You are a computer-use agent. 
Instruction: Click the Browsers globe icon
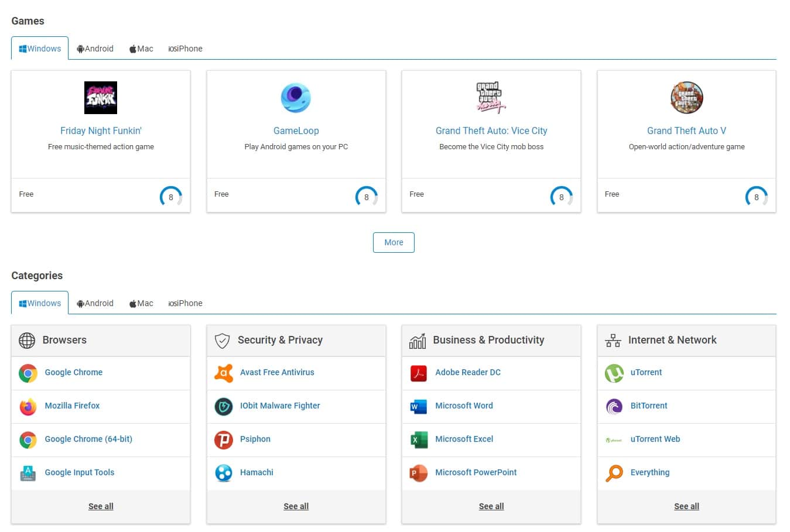click(27, 340)
